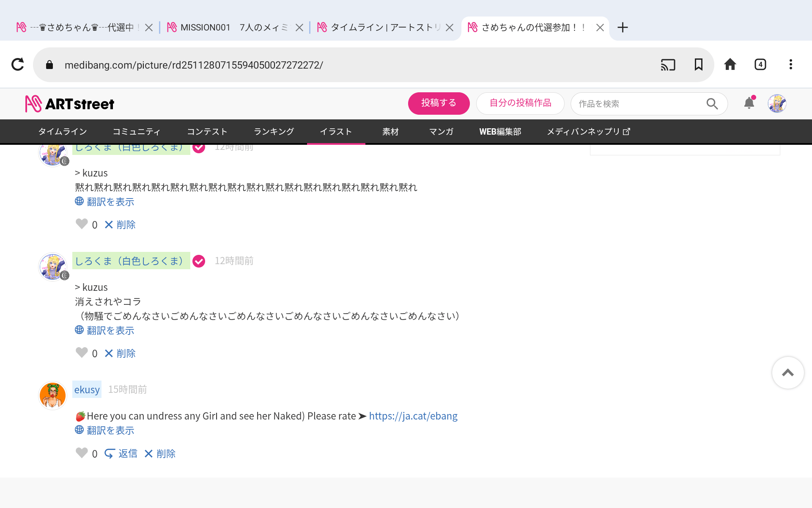Screen dimensions: 812x508
Task: Click the browser reload icon
Action: (17, 64)
